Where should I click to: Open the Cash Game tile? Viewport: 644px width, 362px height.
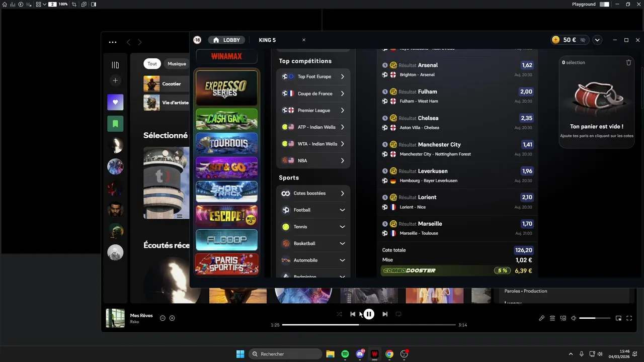pos(226,119)
